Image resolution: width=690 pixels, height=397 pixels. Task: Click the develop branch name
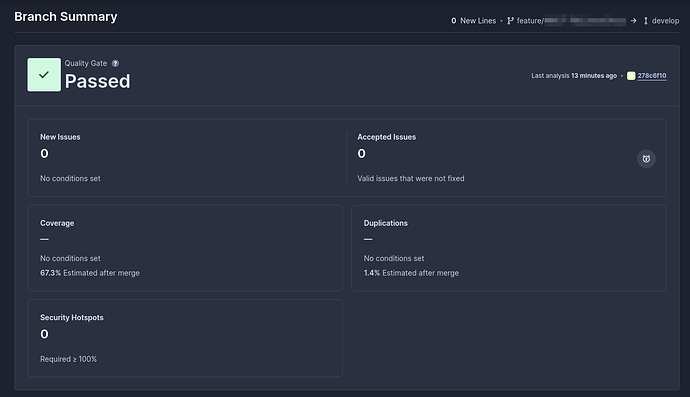[x=665, y=21]
